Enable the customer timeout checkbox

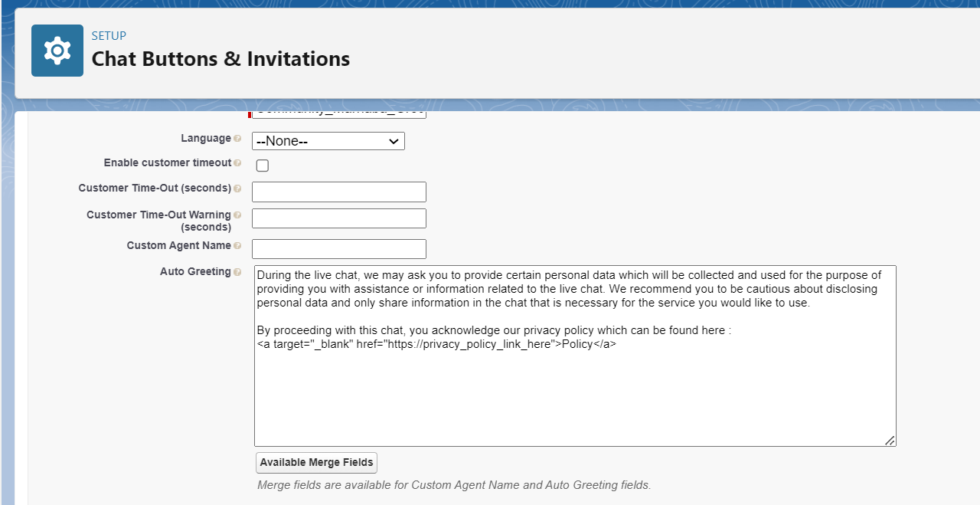(x=263, y=166)
